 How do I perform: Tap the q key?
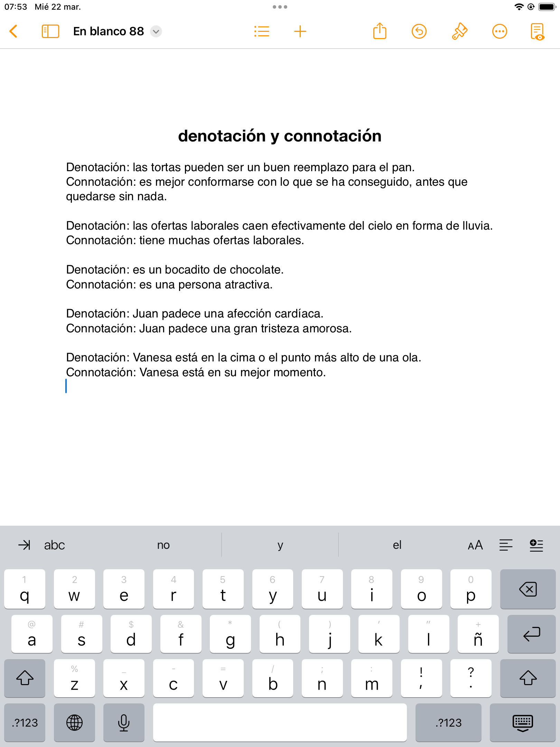point(25,589)
